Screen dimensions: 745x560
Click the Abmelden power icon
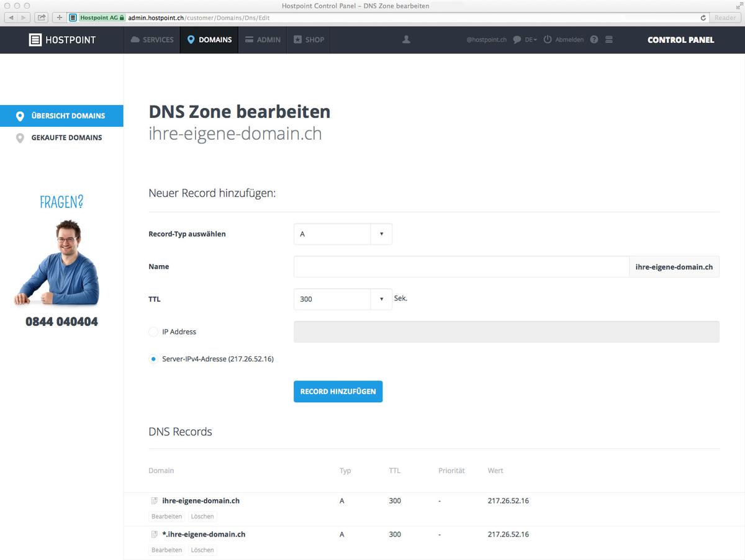click(548, 40)
